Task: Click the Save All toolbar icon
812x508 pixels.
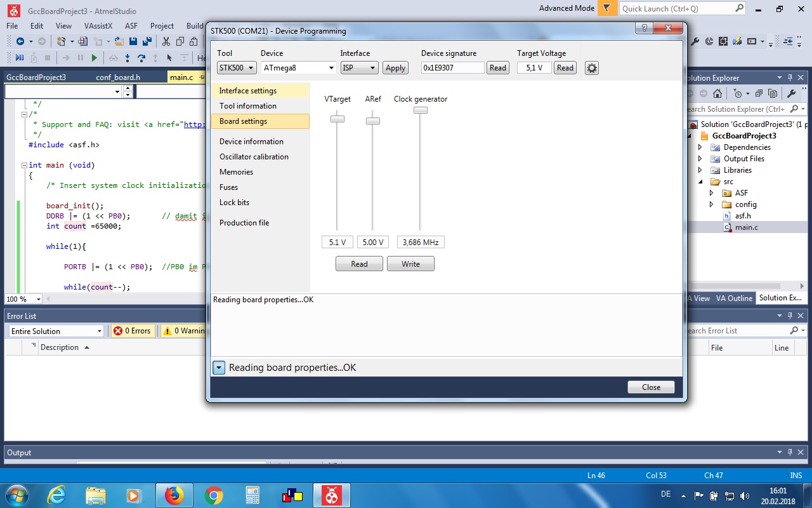Action: pyautogui.click(x=147, y=41)
